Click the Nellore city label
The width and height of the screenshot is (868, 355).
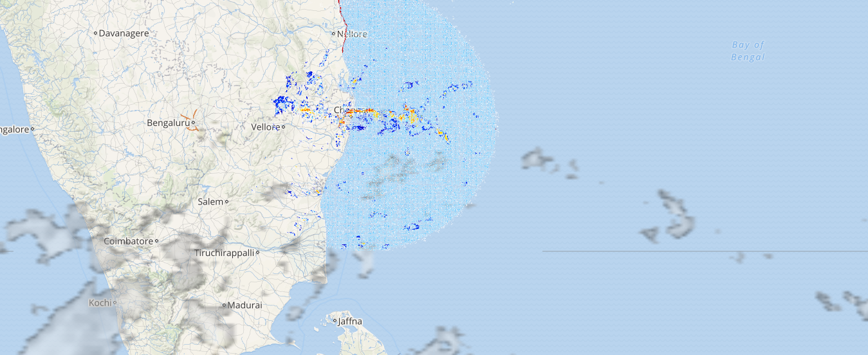352,33
